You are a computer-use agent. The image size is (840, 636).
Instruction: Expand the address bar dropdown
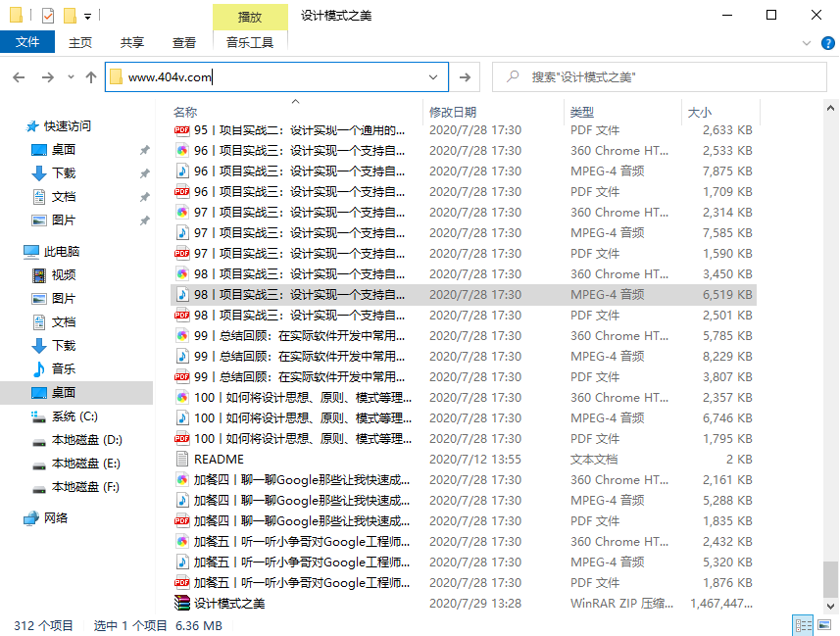pyautogui.click(x=432, y=75)
